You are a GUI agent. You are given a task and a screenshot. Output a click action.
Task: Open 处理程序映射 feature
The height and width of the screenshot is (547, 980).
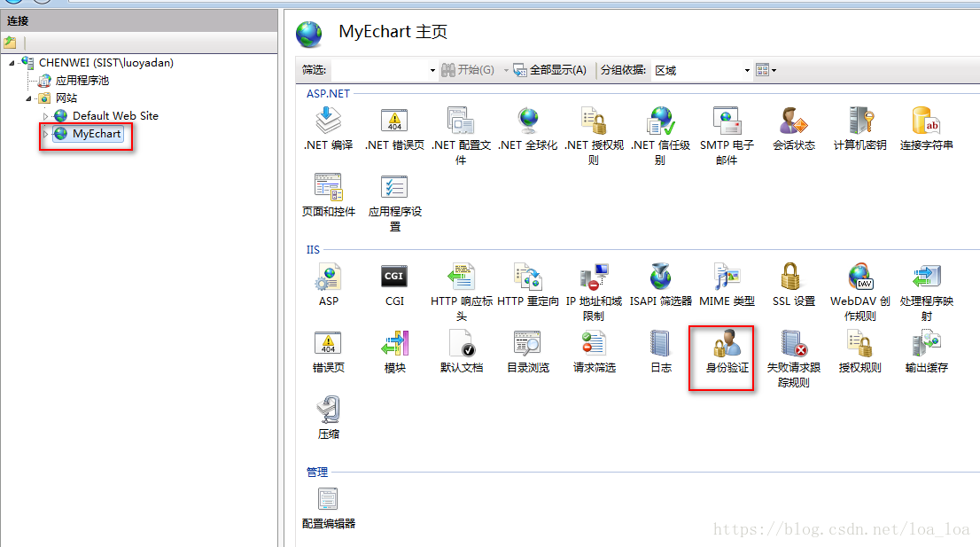[x=926, y=293]
